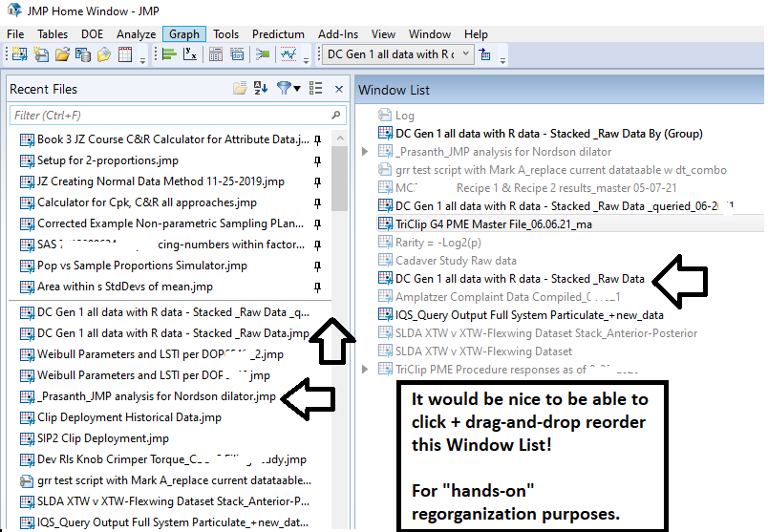Image resolution: width=768 pixels, height=532 pixels.
Task: Unpin Pop vs Sample Proportions Simulator.jmp
Action: (x=317, y=266)
